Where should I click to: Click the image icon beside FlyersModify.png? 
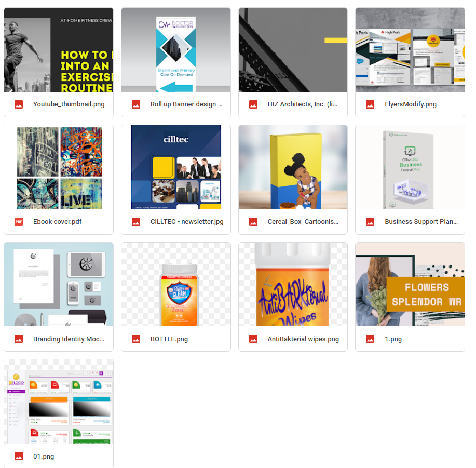(x=370, y=104)
